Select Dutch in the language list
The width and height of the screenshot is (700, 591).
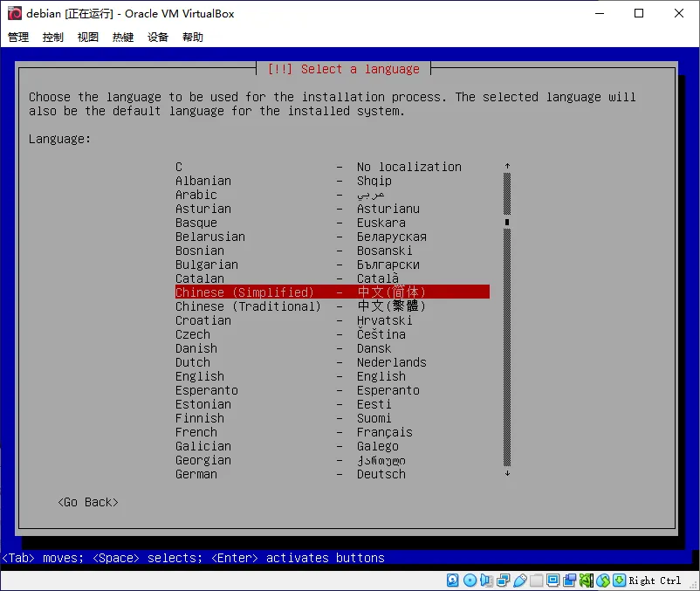[x=333, y=362]
